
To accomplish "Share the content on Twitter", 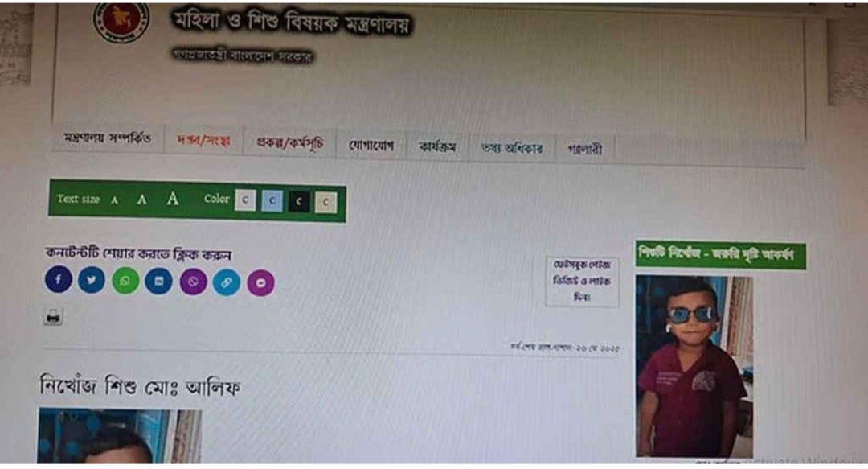I will click(92, 280).
